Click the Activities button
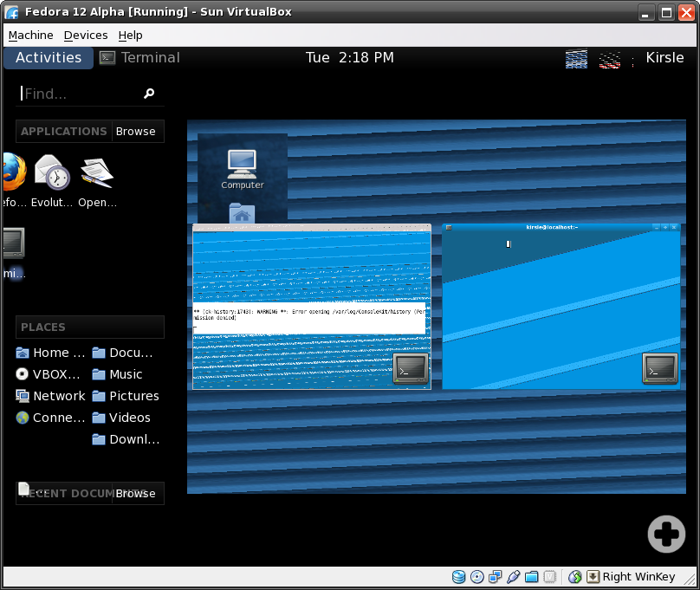The height and width of the screenshot is (590, 700). coord(49,57)
